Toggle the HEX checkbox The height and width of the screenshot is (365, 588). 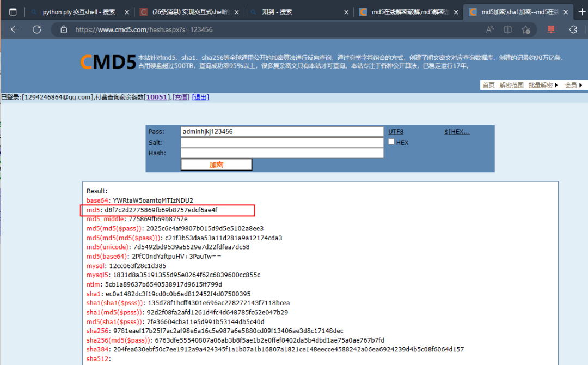click(x=391, y=142)
